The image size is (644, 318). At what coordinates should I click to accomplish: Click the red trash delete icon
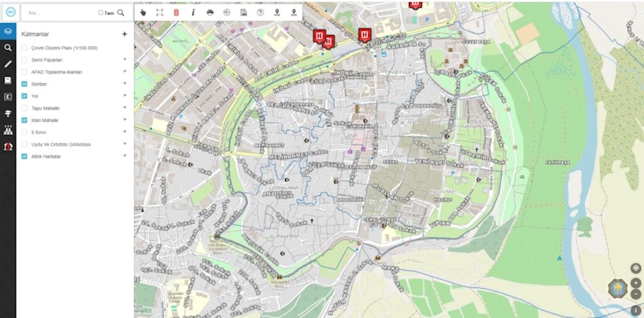pyautogui.click(x=176, y=12)
